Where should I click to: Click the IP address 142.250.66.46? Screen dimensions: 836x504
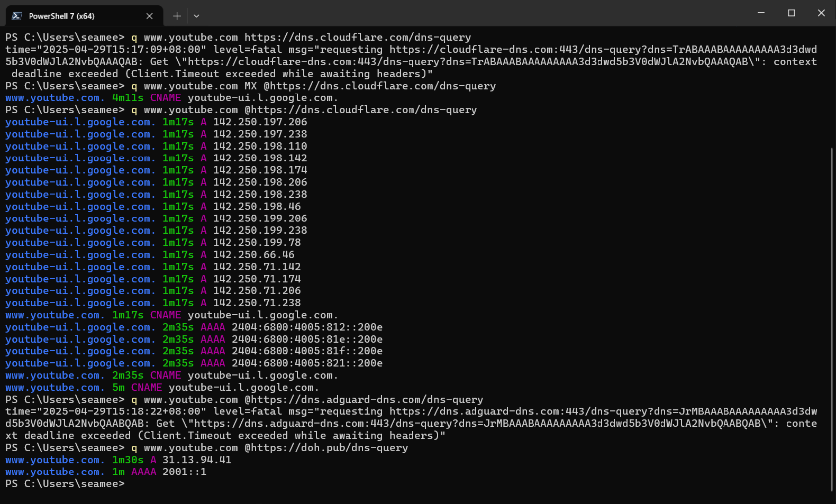pos(254,254)
